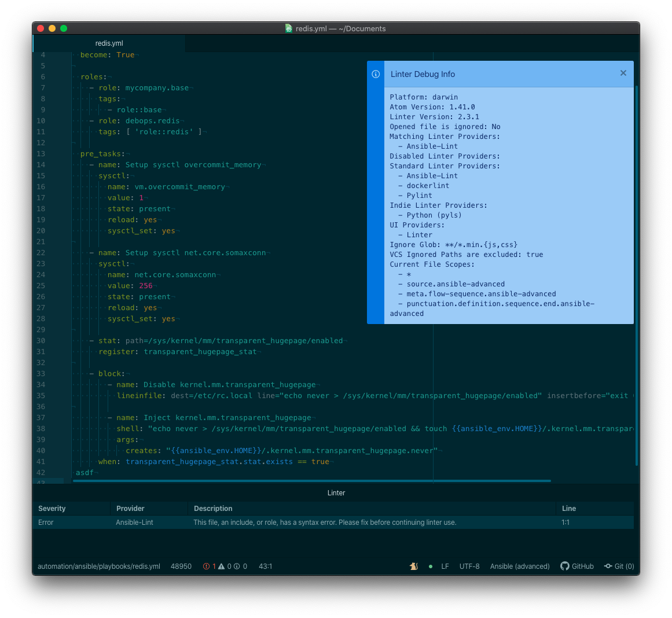Change the UTF-8 file encoding
Screen dimensions: 672x618
point(469,566)
